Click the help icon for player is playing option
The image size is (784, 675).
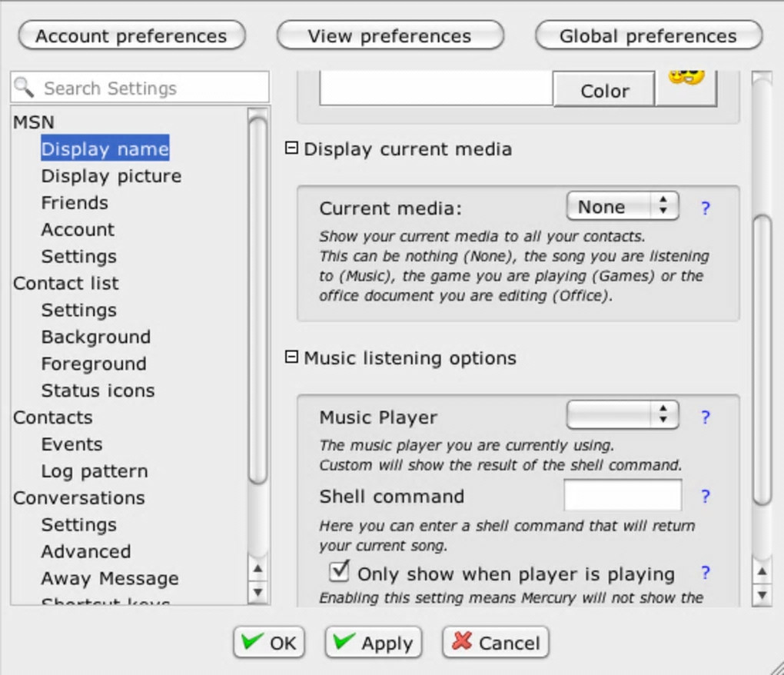(x=705, y=573)
